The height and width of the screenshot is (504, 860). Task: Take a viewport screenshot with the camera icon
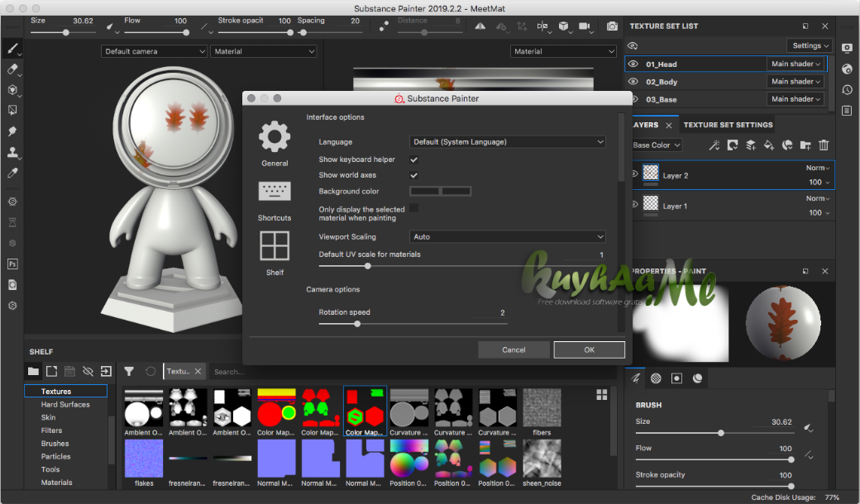(613, 26)
